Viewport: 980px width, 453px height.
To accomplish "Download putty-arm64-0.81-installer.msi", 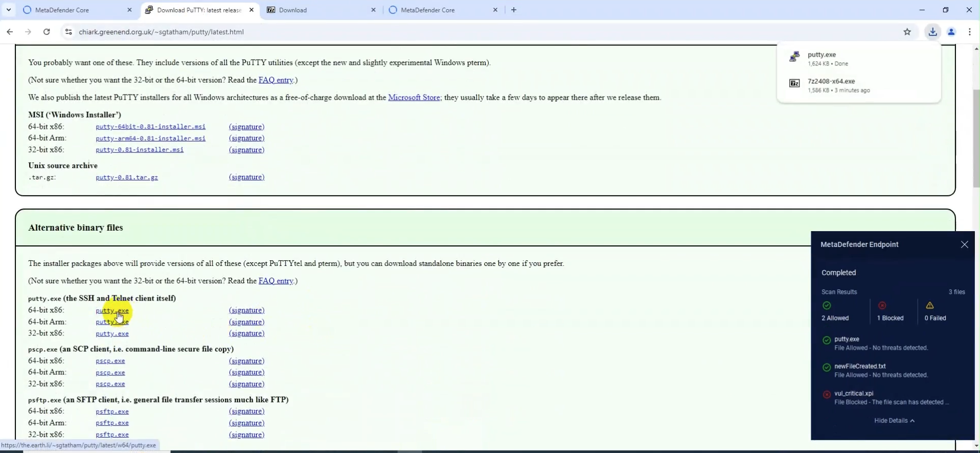I will [x=150, y=138].
